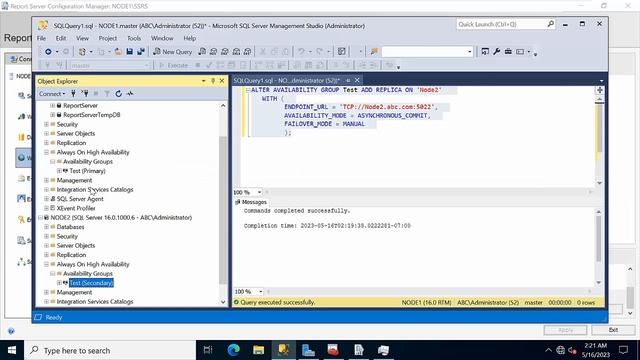Click the Windows Start button
This screenshot has width=640, height=360.
click(11, 350)
